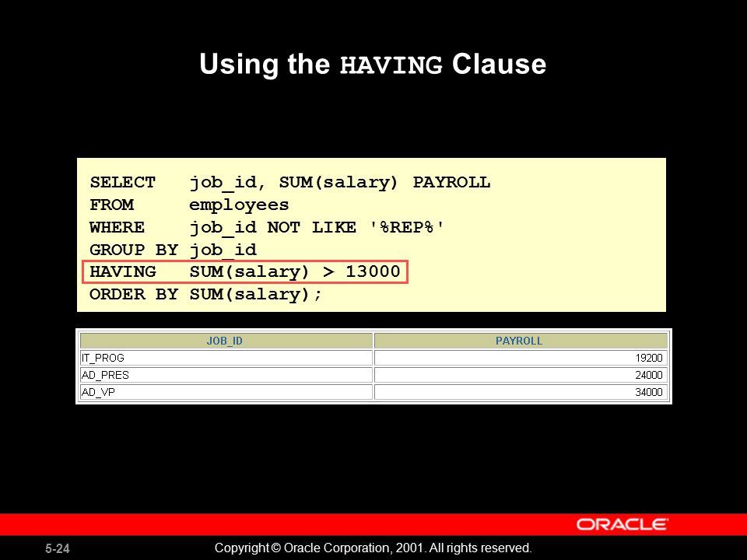Click the slide number 5-24
The width and height of the screenshot is (747, 560).
tap(58, 548)
